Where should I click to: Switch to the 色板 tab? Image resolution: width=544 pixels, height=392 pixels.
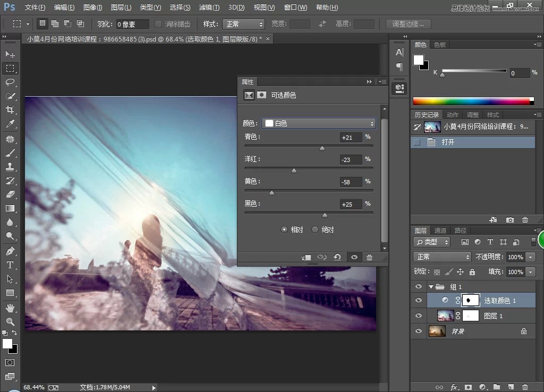439,45
